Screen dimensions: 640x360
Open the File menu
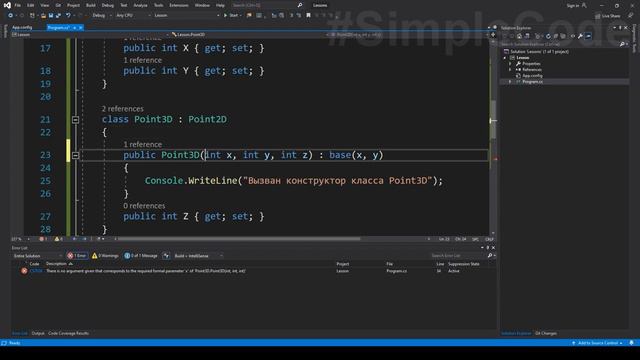click(x=18, y=5)
